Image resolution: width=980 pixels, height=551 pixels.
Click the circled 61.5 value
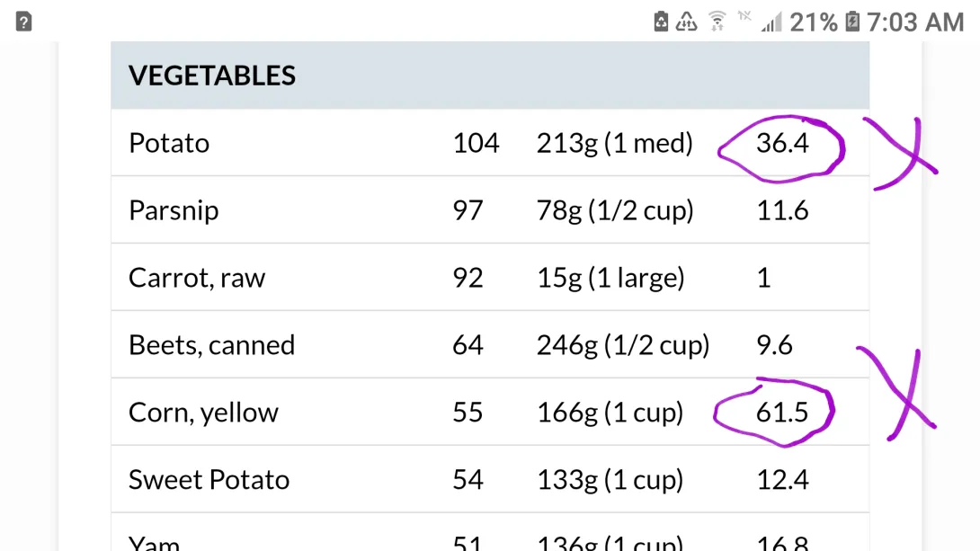point(781,413)
